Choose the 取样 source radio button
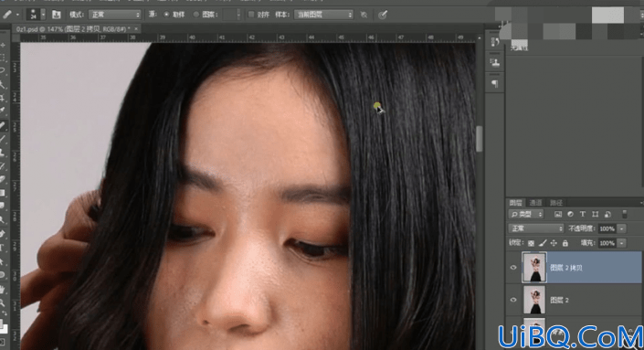The height and width of the screenshot is (350, 644). pos(166,15)
